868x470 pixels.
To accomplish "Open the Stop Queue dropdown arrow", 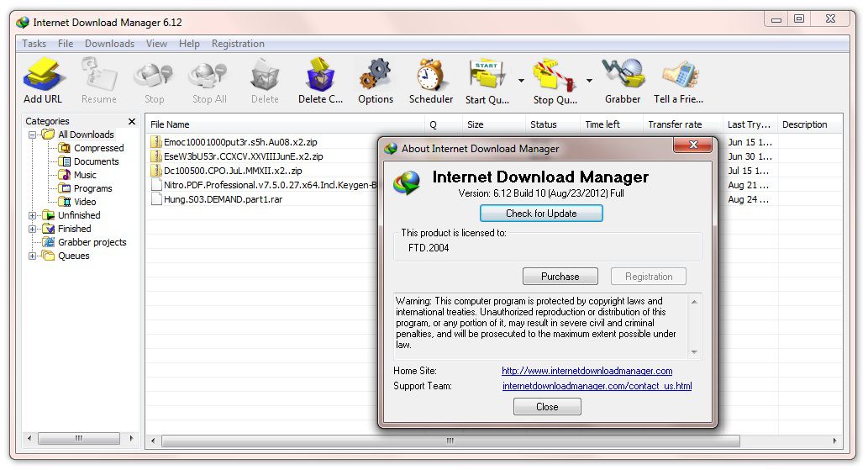I will tap(589, 81).
